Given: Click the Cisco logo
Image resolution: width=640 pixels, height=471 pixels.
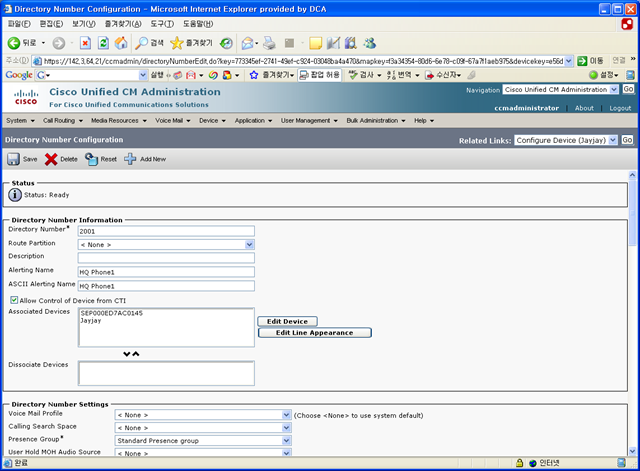Looking at the screenshot, I should 26,98.
